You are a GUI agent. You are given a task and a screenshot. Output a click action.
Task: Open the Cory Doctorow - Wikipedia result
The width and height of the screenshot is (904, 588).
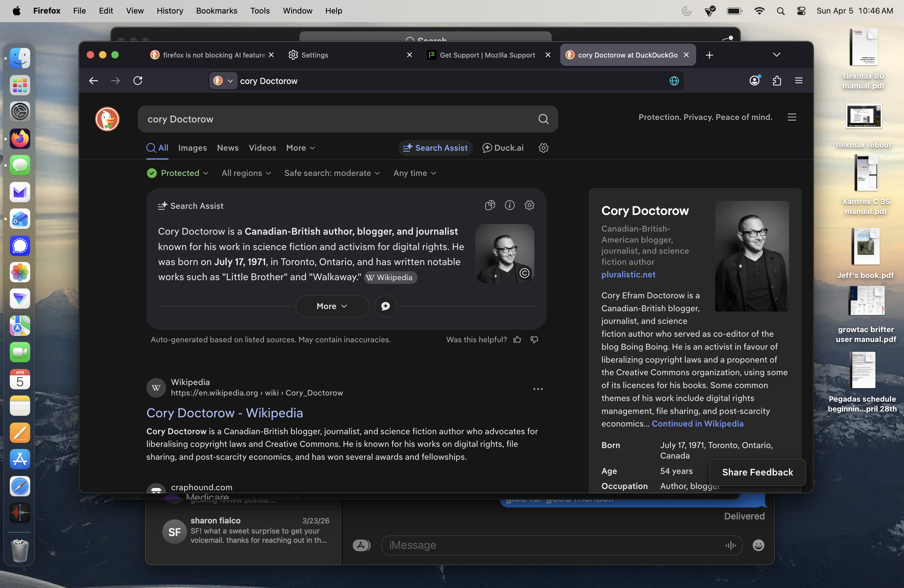[224, 413]
